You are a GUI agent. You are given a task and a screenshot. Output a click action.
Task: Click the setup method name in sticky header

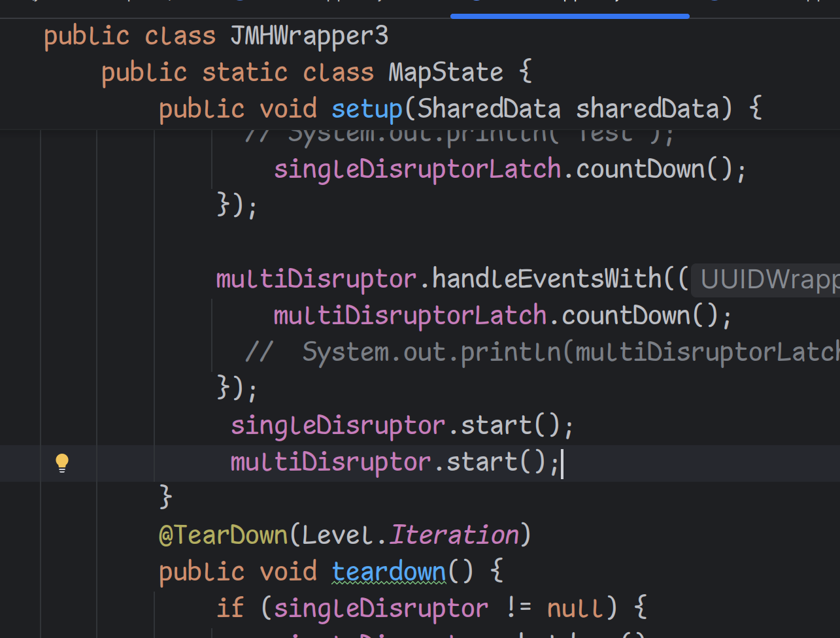(367, 109)
